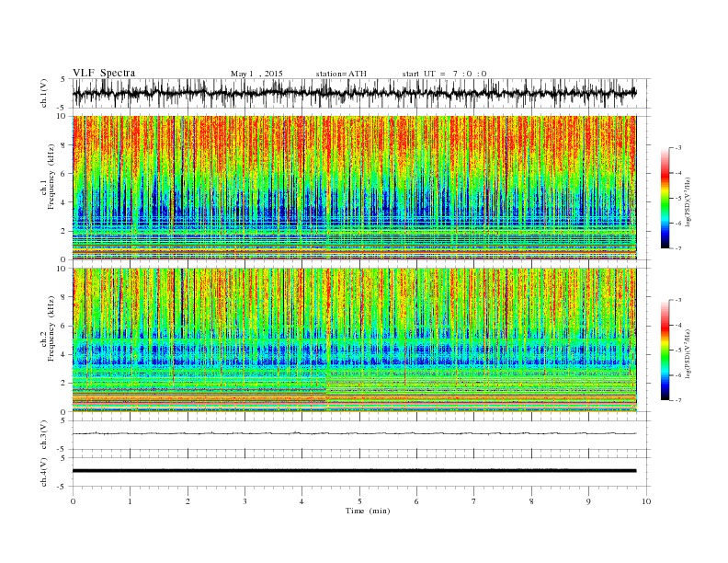
Task: Click inside the ch.2 spectrogram panel
Action: pyautogui.click(x=354, y=340)
